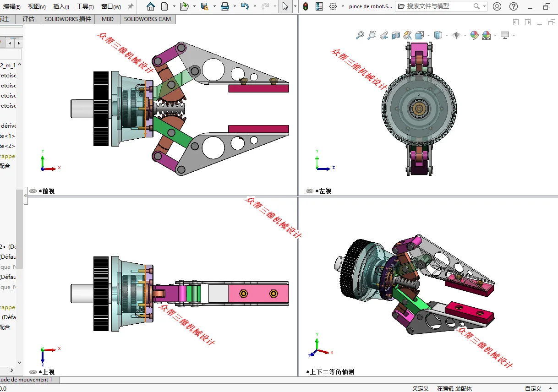Open Display Style cube icon

pyautogui.click(x=438, y=35)
